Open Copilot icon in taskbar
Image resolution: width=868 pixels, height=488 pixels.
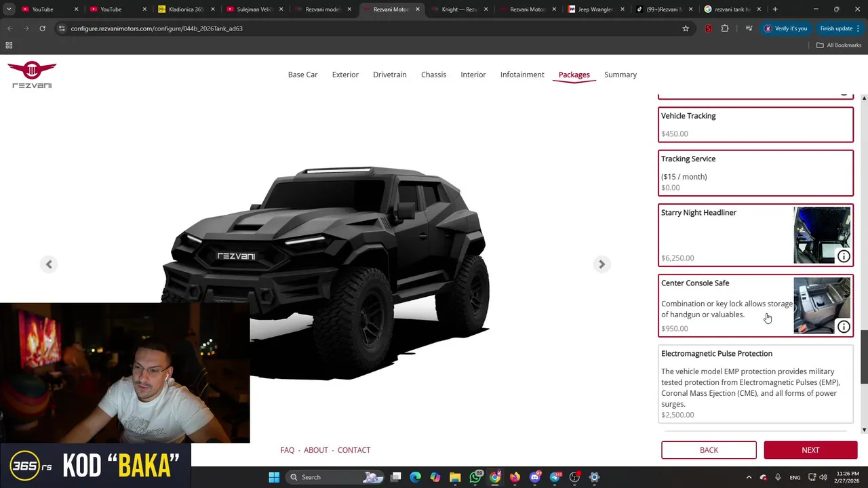(435, 477)
